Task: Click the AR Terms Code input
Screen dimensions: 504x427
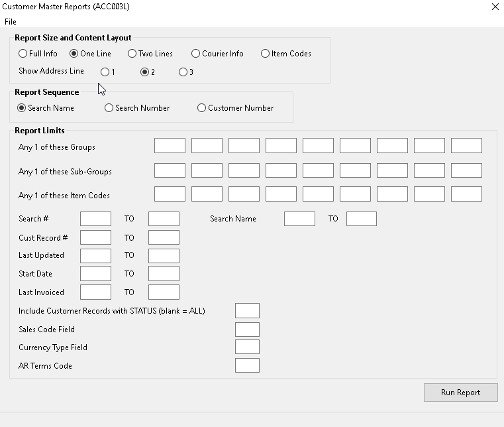Action: coord(247,365)
